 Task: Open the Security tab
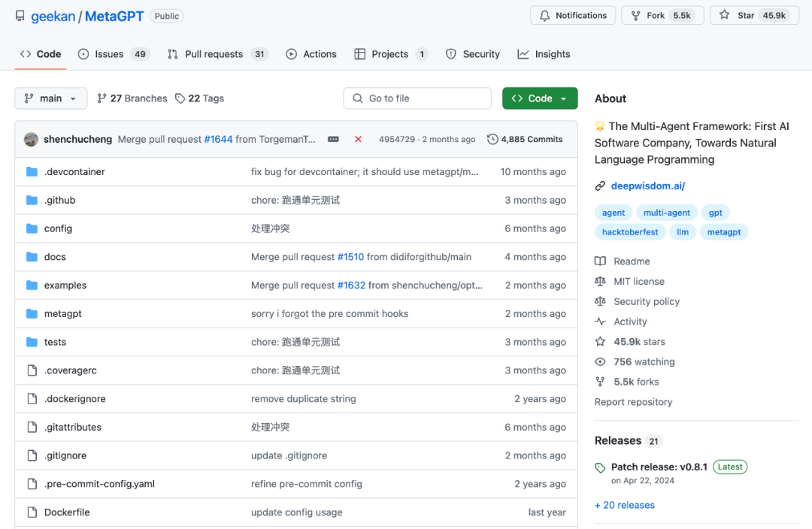coord(473,54)
